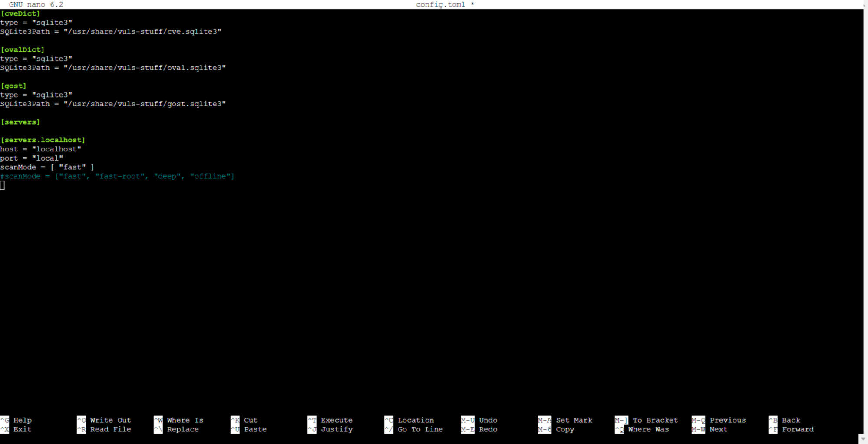
Task: Click the gost.sqlite3 path value
Action: (x=145, y=104)
